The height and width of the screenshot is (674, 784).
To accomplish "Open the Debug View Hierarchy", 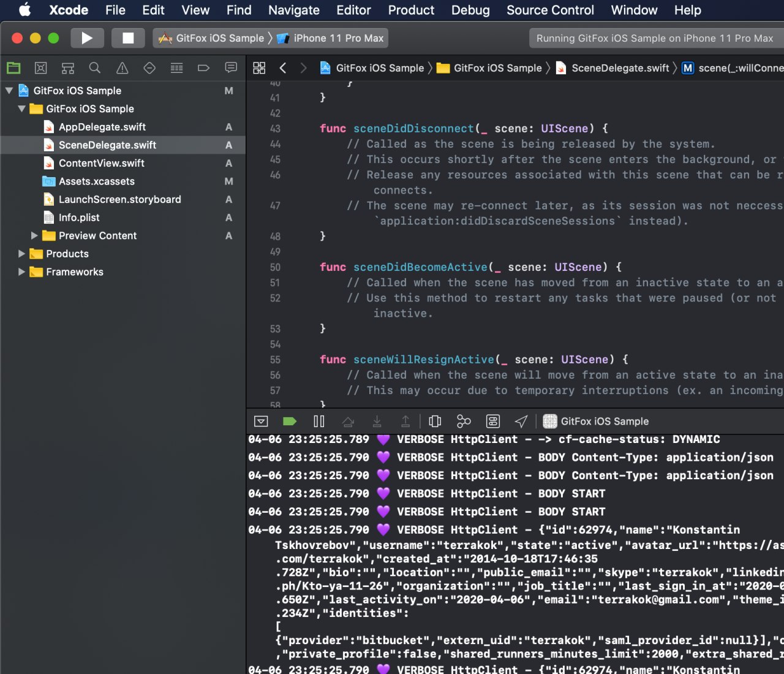I will coord(435,422).
